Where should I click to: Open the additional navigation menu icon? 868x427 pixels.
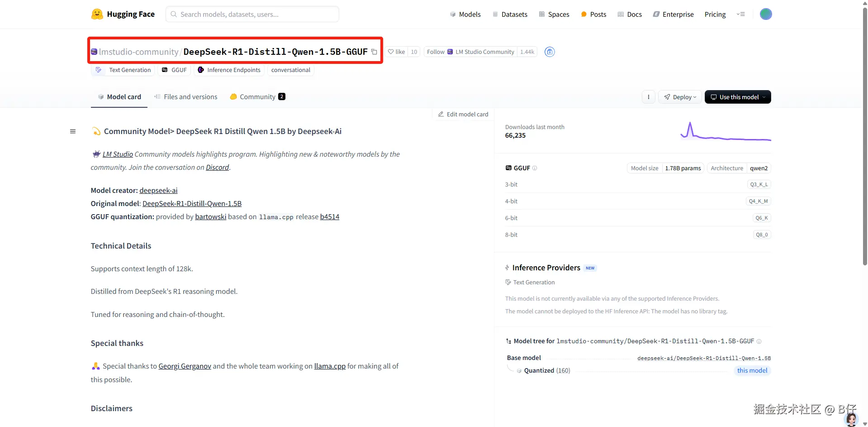[x=740, y=14]
